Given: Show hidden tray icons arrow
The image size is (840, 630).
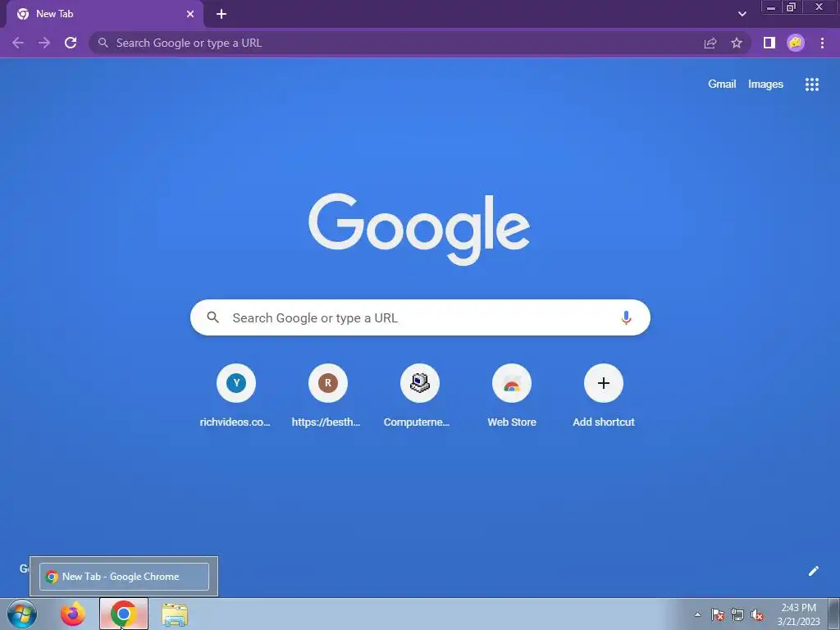Looking at the screenshot, I should [x=697, y=614].
